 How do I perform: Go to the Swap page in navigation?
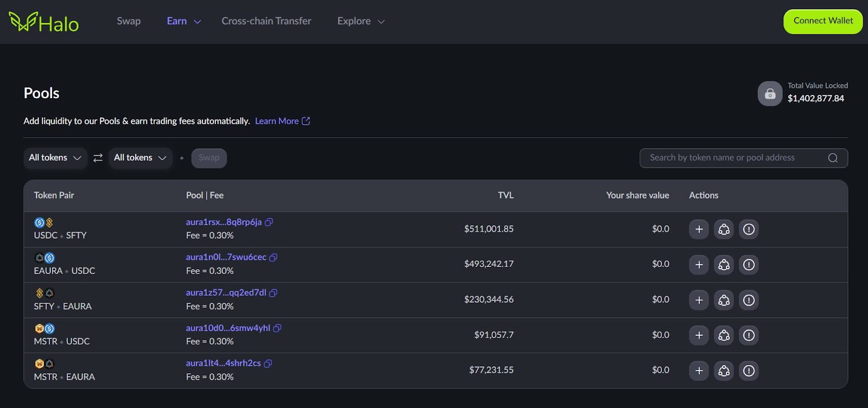(129, 21)
